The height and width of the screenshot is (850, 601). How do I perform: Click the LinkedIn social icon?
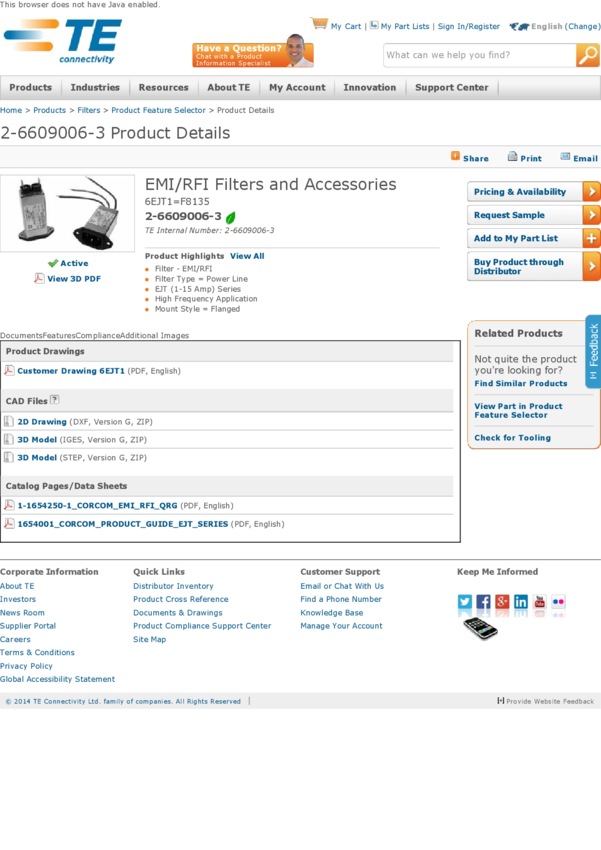(521, 602)
